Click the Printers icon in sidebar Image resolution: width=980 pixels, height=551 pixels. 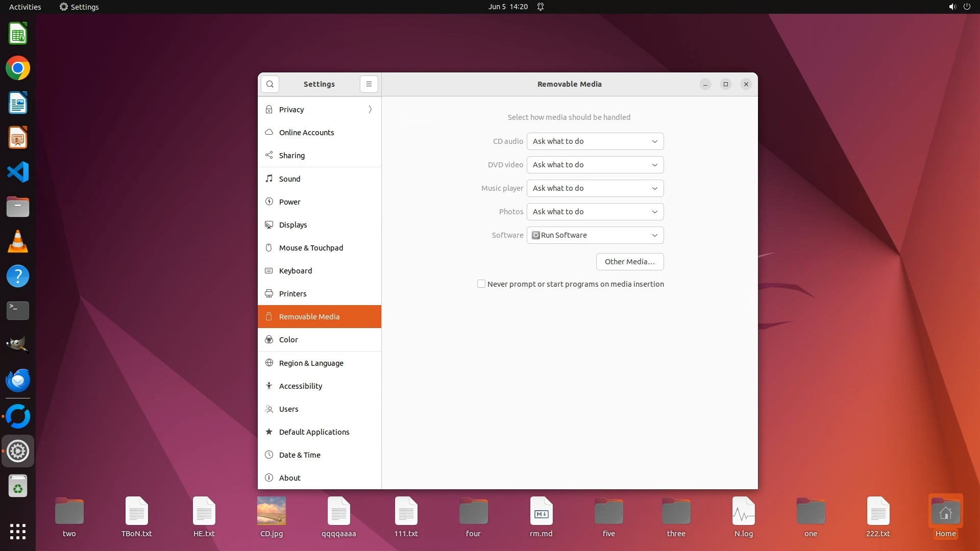(x=269, y=294)
